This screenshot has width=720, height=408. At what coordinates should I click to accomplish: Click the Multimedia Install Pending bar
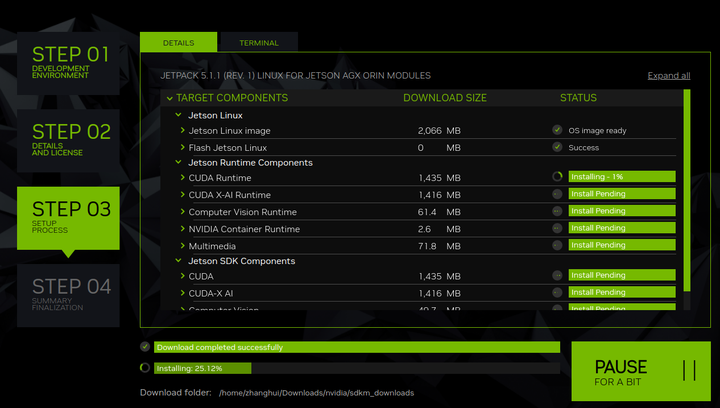(x=622, y=245)
